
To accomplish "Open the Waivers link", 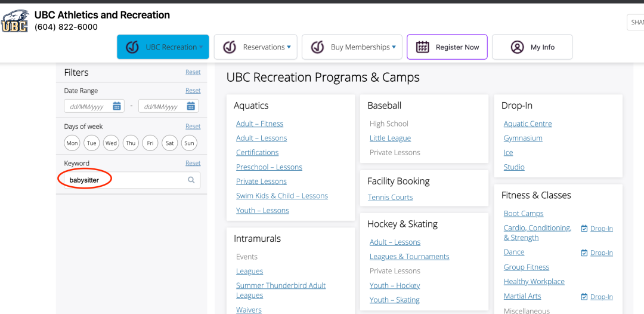I will [x=249, y=310].
